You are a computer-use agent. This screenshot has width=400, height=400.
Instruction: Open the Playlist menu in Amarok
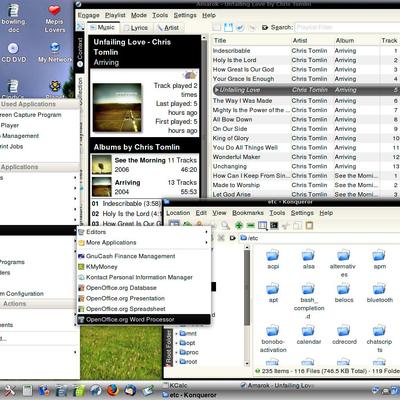tap(115, 15)
